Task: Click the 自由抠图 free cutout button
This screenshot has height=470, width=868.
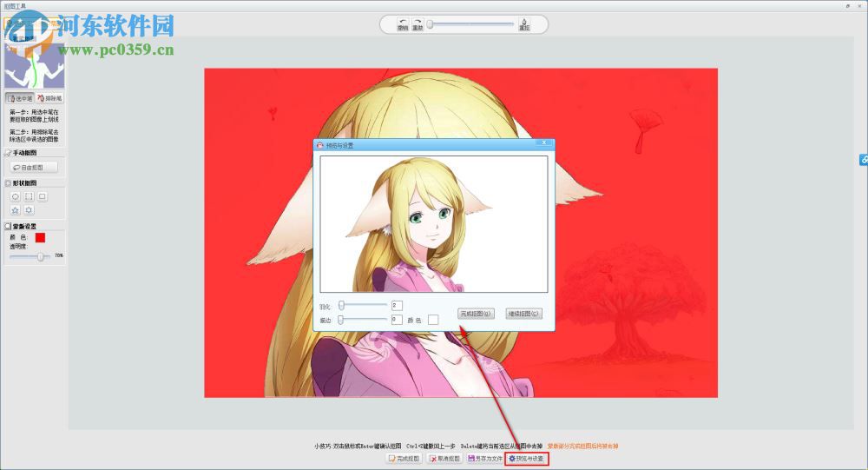Action: pyautogui.click(x=33, y=167)
